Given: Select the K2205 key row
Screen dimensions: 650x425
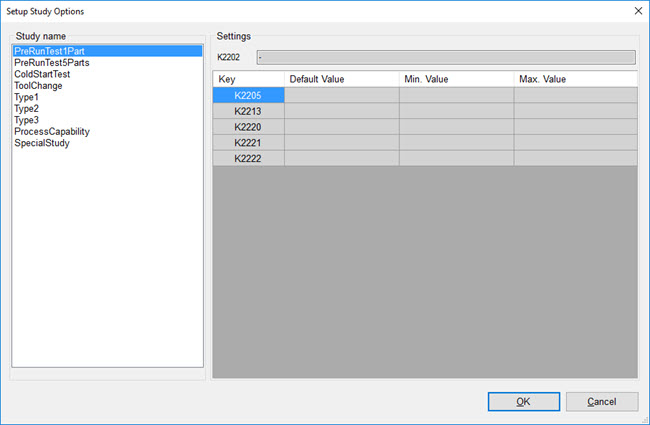Looking at the screenshot, I should (249, 95).
